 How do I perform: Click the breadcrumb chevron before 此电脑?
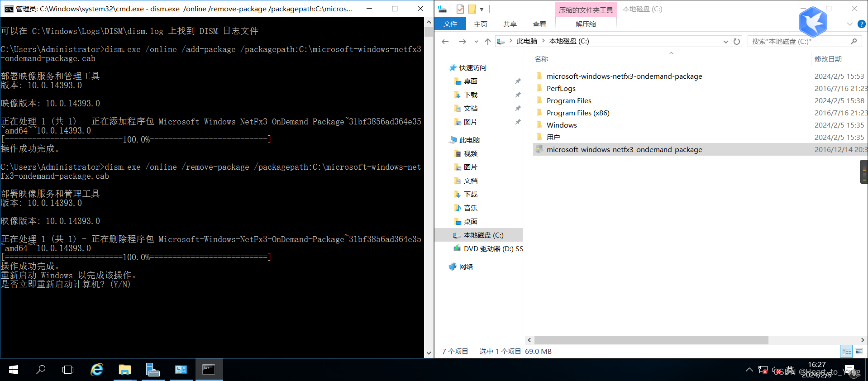511,41
